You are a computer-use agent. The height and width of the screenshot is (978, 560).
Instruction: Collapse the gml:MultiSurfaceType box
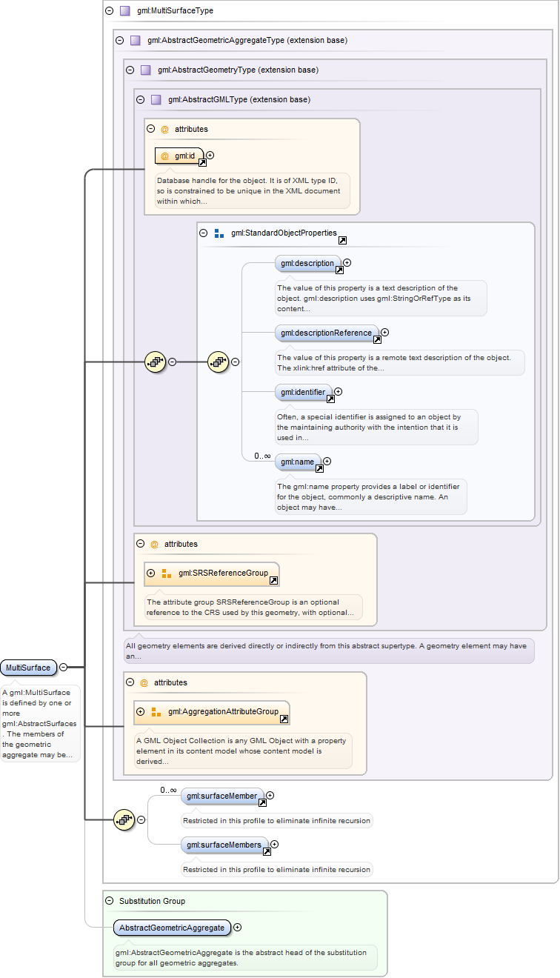point(110,11)
